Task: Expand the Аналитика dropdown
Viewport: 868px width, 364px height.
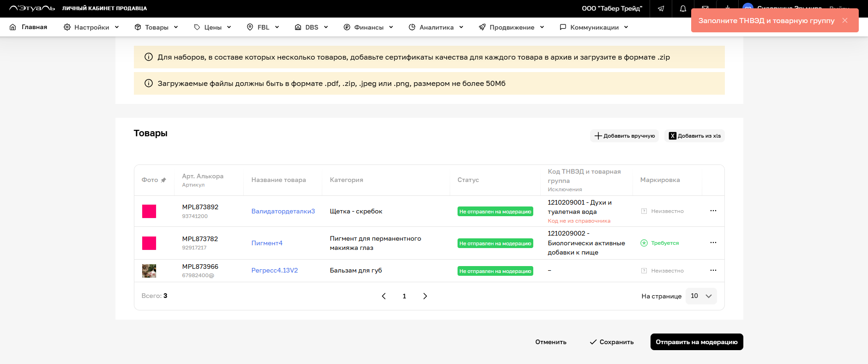Action: coord(436,27)
